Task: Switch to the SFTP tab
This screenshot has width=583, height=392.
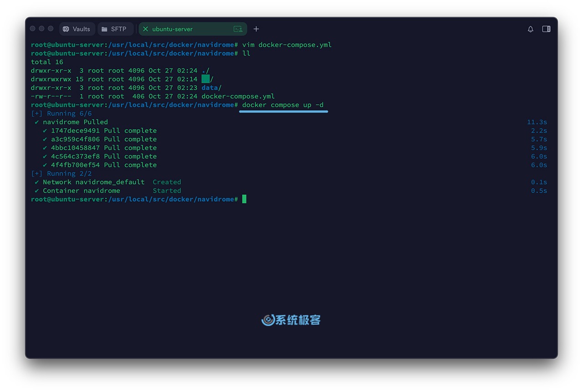Action: 115,29
